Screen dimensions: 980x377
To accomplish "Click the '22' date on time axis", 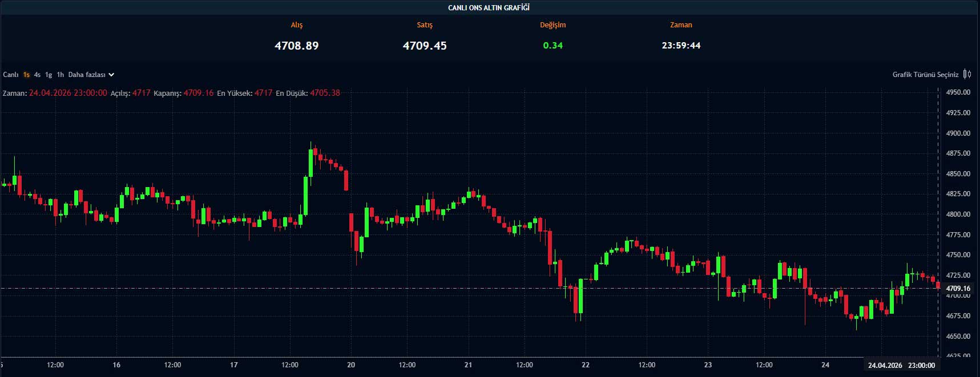I will click(586, 365).
